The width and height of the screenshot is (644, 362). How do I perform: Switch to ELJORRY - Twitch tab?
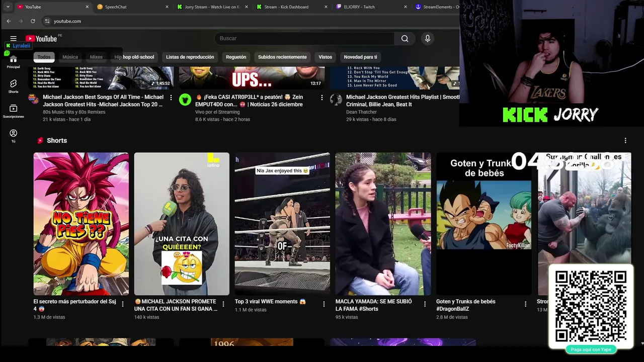click(371, 7)
